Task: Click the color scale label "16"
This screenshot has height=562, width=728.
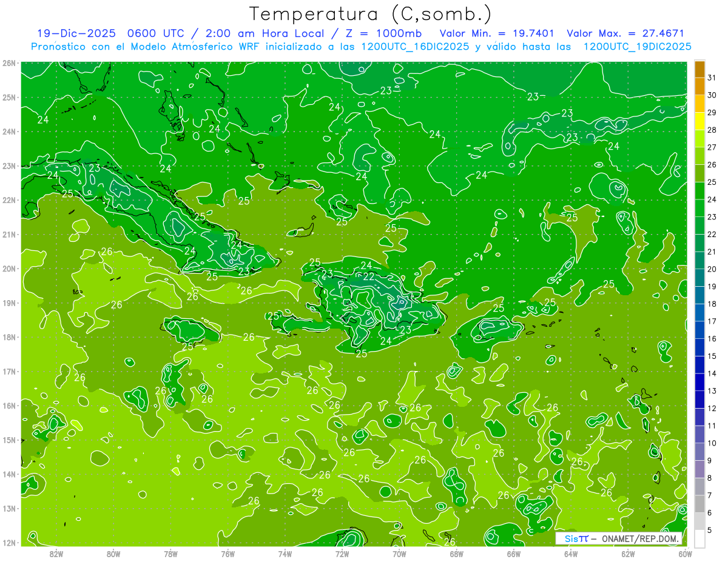Action: click(712, 338)
